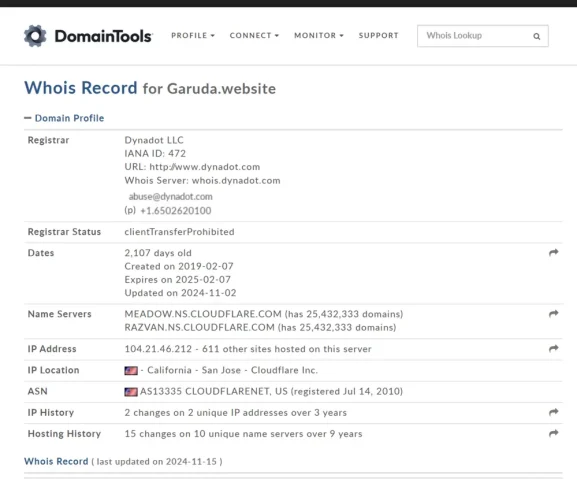This screenshot has height=479, width=577.
Task: Click Updated on 2024-11-02 text
Action: point(180,293)
